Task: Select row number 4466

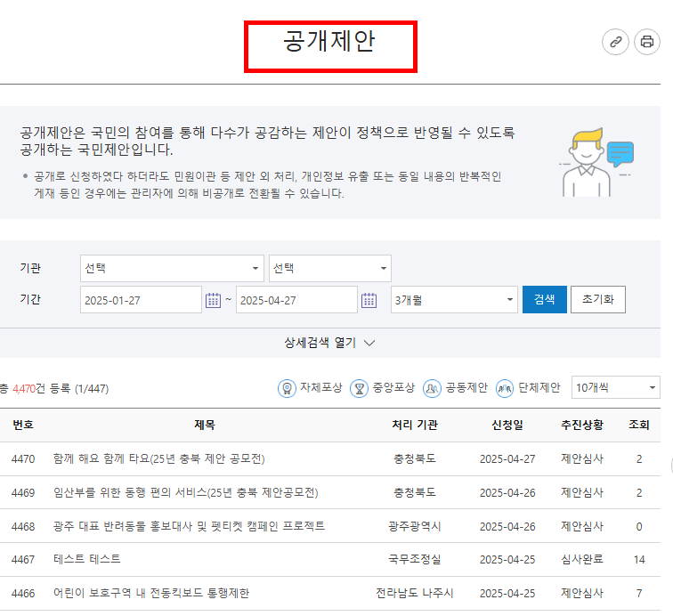Action: coord(23,593)
